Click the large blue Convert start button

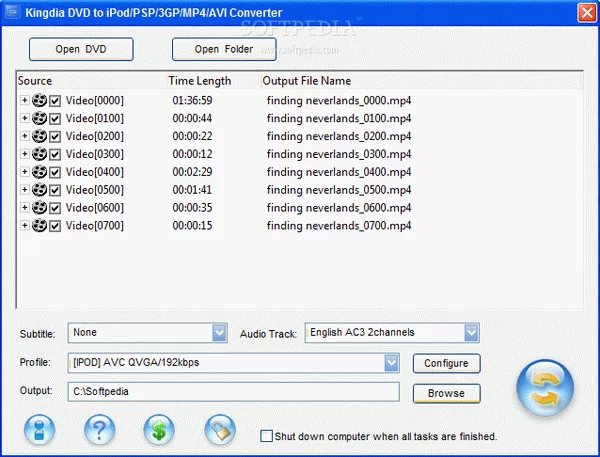click(545, 387)
